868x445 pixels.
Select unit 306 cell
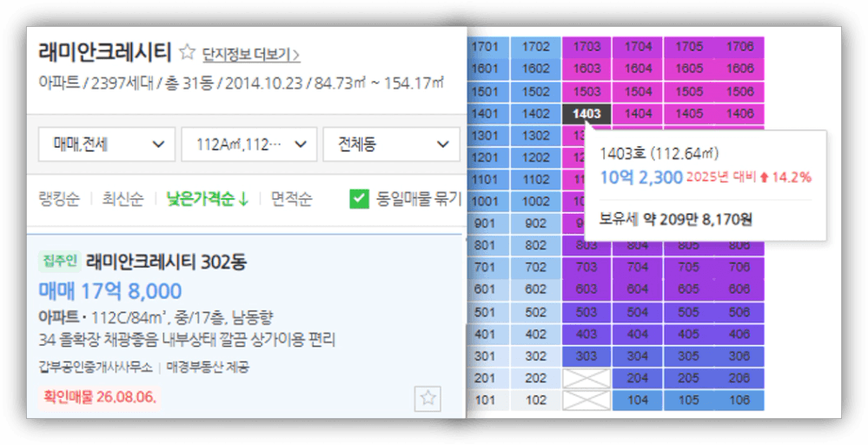click(x=739, y=356)
